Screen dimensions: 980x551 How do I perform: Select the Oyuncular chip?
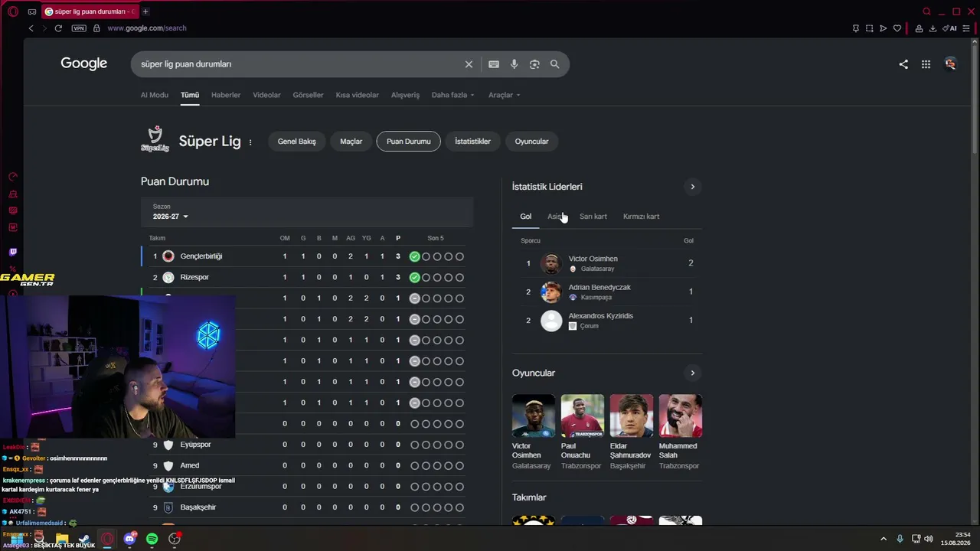click(x=531, y=142)
